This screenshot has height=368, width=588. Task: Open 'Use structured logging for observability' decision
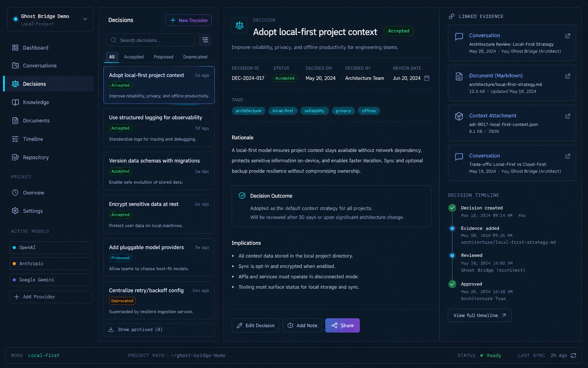tap(159, 128)
